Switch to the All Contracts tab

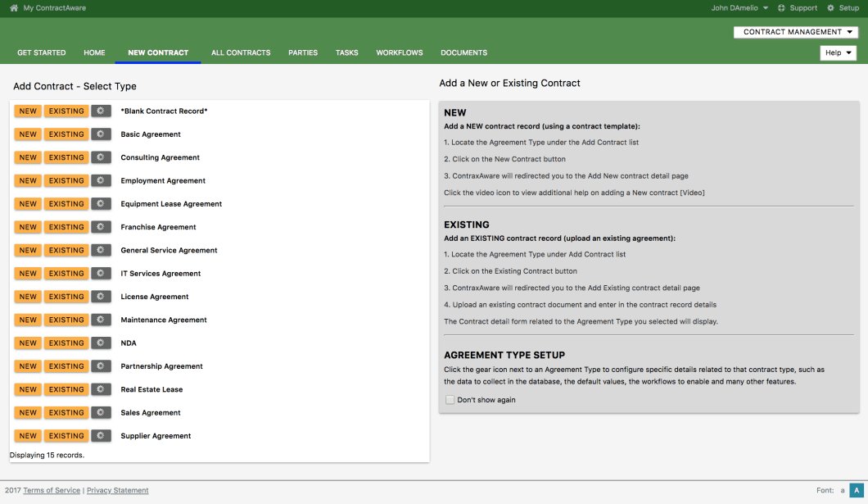(241, 52)
